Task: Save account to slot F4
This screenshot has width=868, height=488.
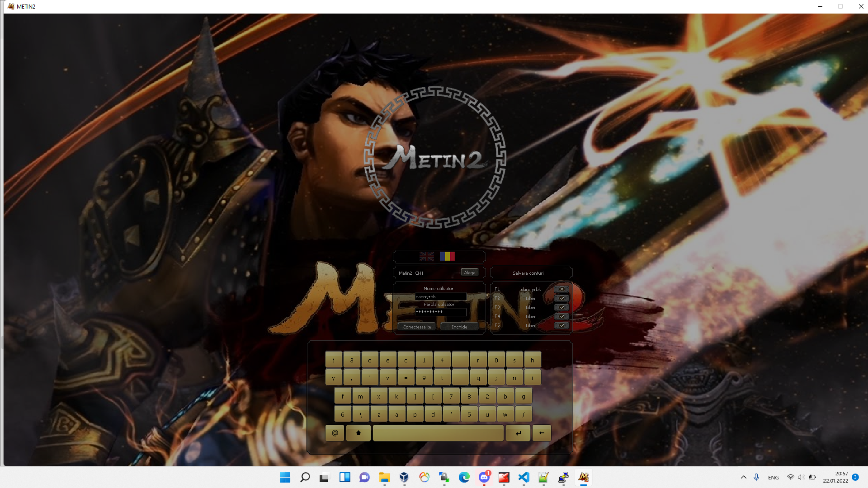Action: click(561, 316)
